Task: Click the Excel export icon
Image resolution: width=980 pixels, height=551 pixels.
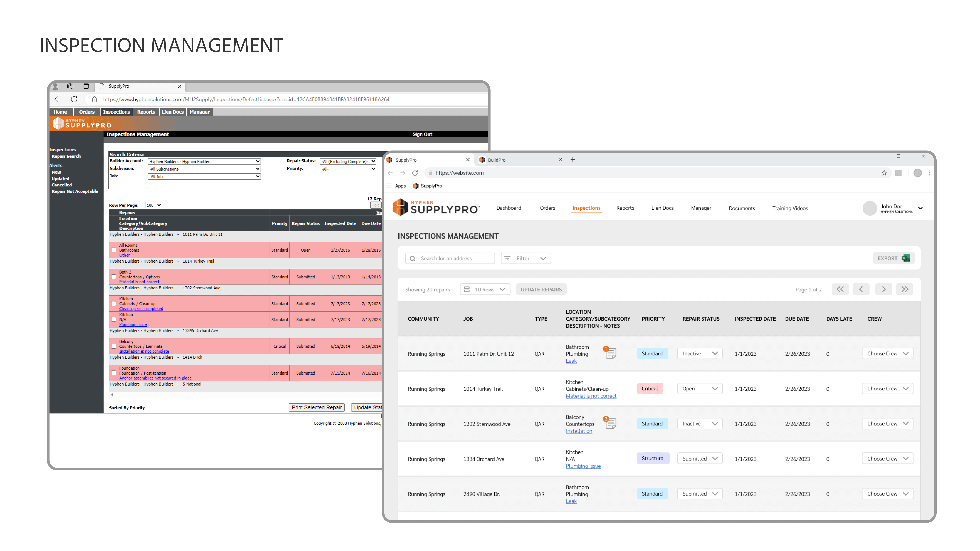Action: 906,258
